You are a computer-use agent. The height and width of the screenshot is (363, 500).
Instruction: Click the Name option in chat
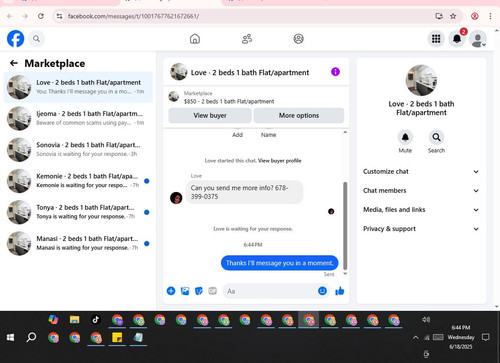pyautogui.click(x=268, y=135)
